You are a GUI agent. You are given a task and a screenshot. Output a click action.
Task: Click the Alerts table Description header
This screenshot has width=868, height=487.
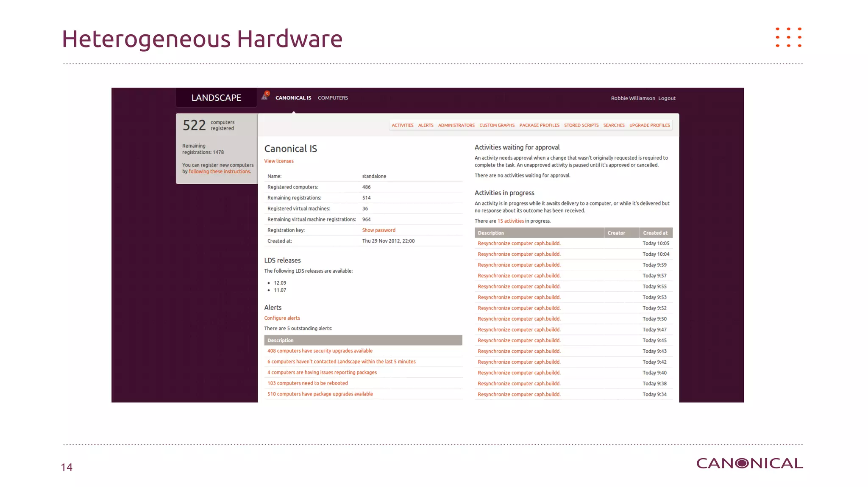363,340
